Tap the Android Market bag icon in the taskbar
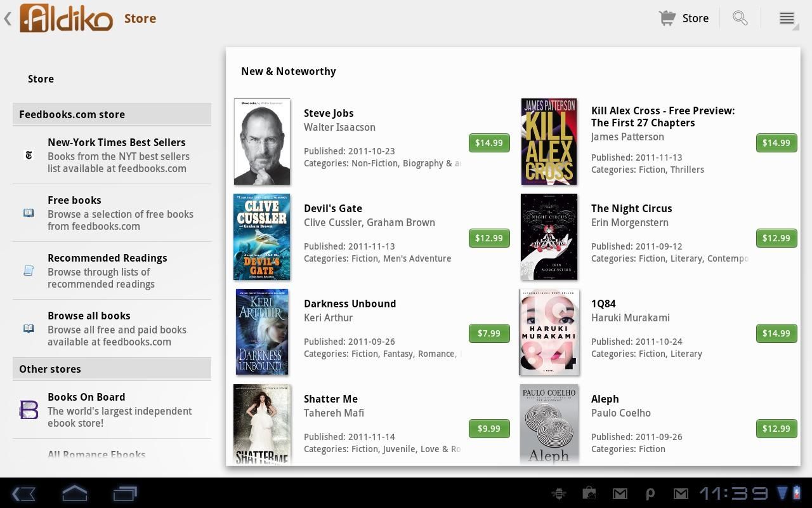Screen dimensions: 812x508 pos(589,493)
